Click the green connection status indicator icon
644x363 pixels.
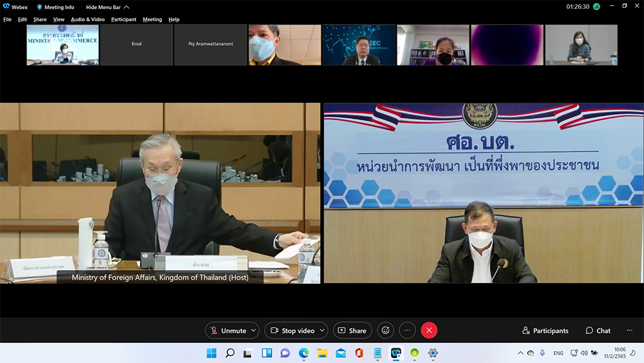tap(596, 6)
